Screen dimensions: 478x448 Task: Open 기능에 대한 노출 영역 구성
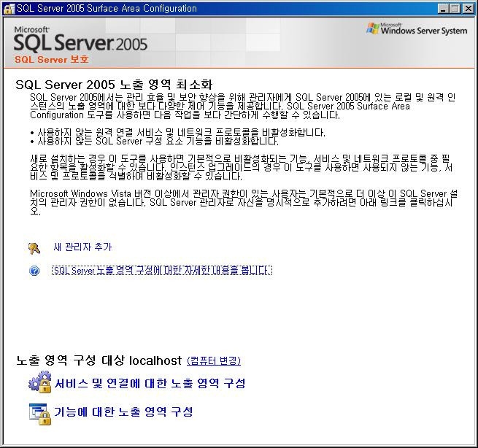(123, 412)
